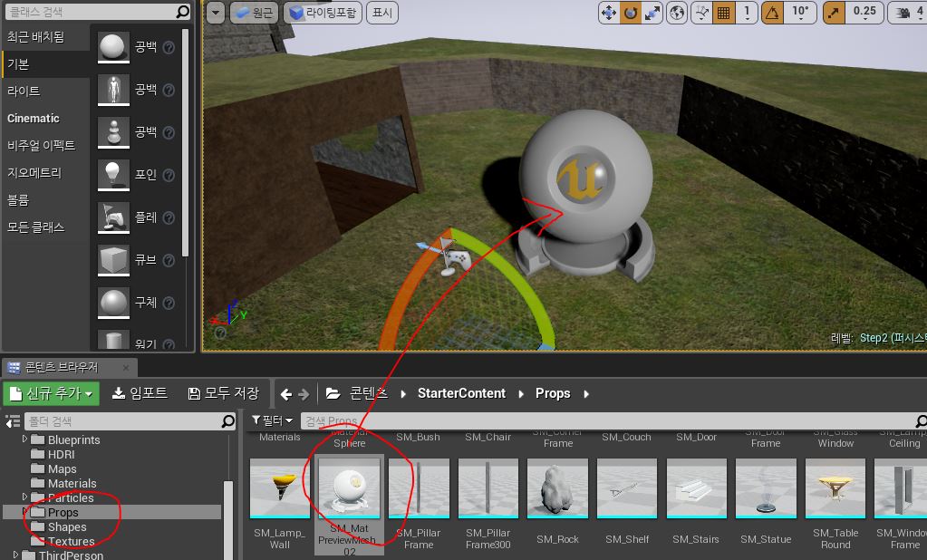The width and height of the screenshot is (927, 560).
Task: Select empty pawn icon
Action: coord(113,132)
